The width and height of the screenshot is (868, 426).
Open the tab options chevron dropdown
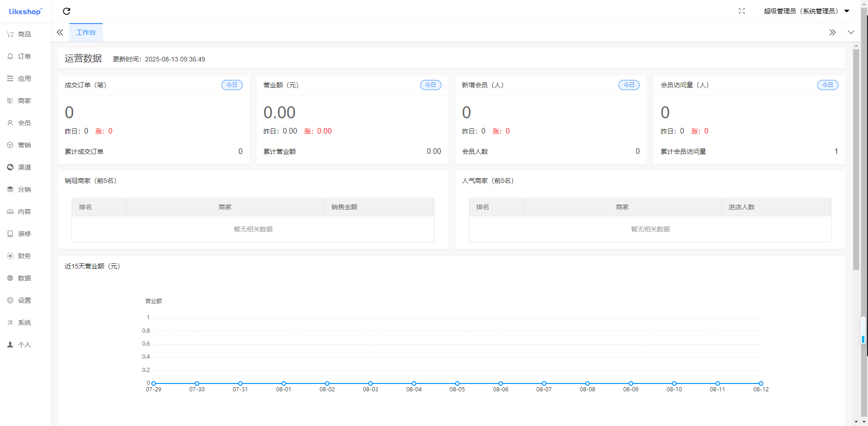pyautogui.click(x=851, y=32)
